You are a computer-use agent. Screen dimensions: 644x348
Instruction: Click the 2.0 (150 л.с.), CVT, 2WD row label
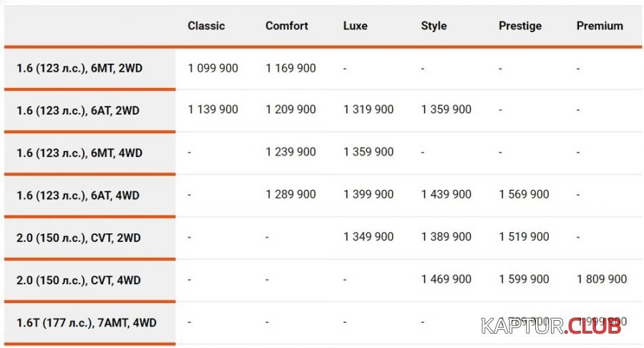pos(79,238)
